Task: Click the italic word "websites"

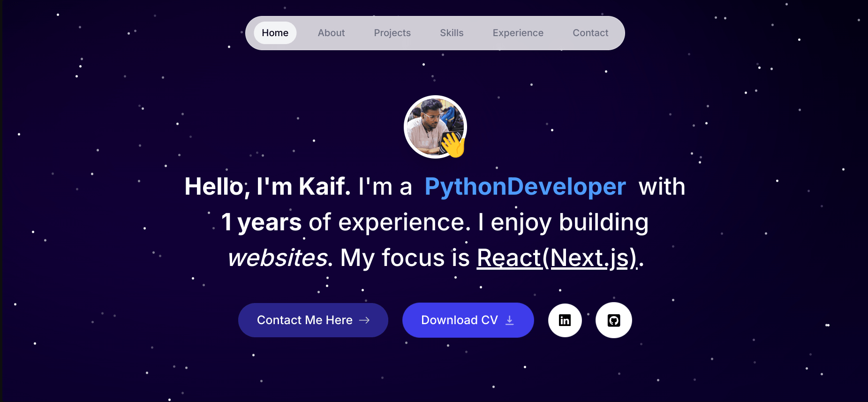Action: (278, 258)
